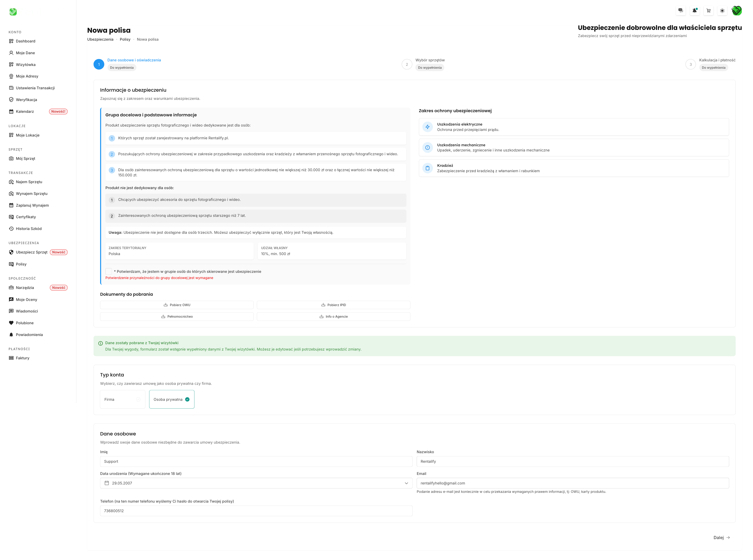Viewport: 753px width, 560px height.
Task: Select the Firma account type
Action: pos(122,399)
